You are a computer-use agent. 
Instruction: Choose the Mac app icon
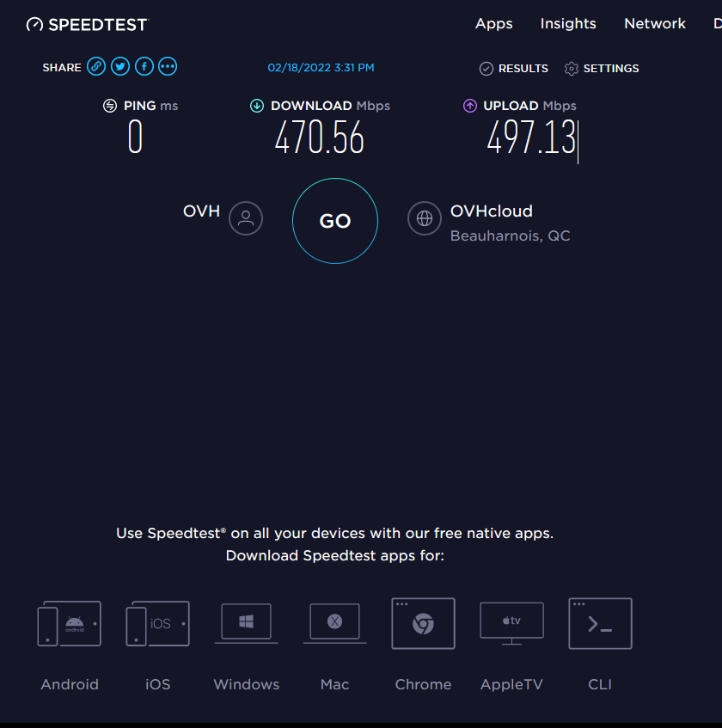click(x=334, y=622)
